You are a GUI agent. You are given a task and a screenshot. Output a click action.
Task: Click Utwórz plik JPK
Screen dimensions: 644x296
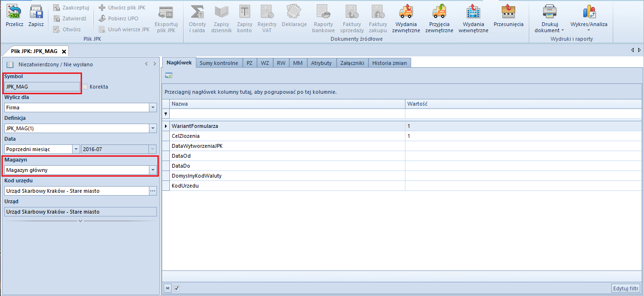[x=121, y=8]
